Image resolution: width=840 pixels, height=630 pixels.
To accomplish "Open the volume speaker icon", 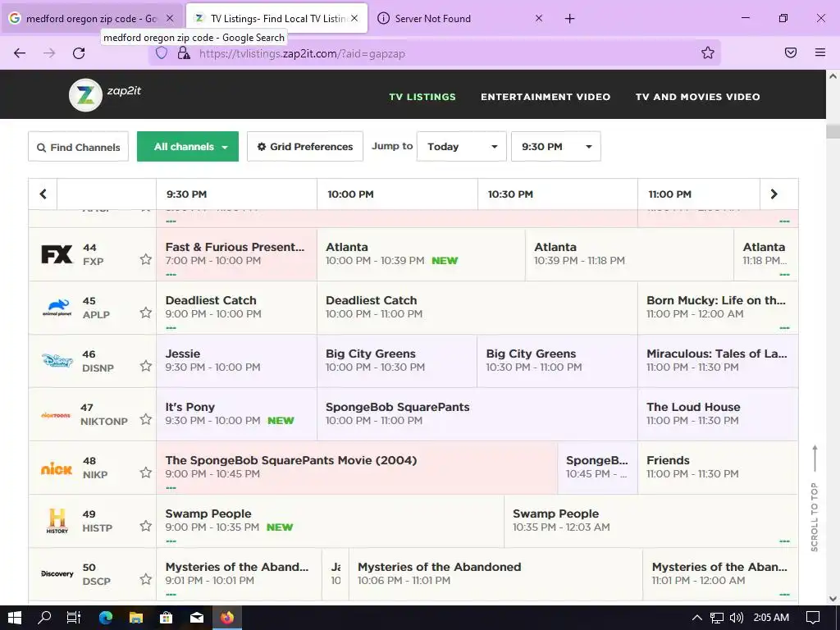I will pyautogui.click(x=737, y=618).
